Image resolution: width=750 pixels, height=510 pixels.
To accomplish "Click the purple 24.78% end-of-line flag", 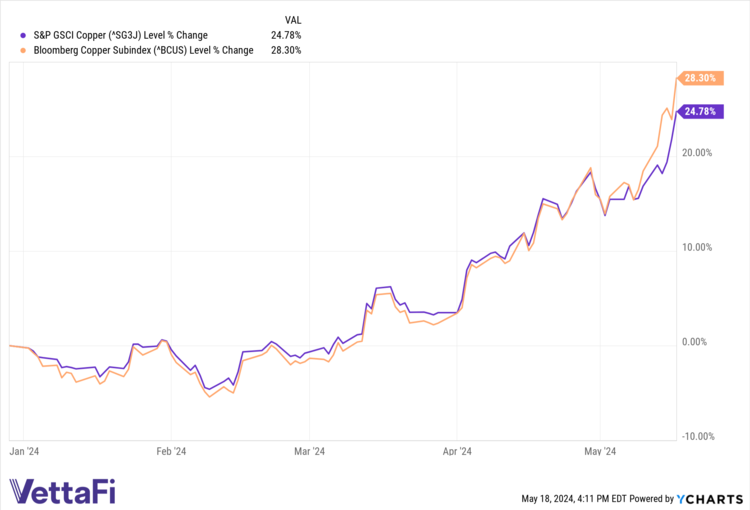I will pyautogui.click(x=699, y=111).
